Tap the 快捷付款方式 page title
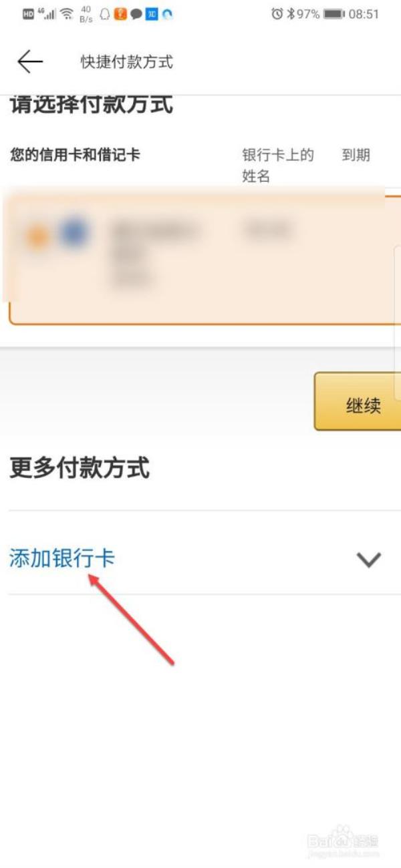Viewport: 401px width, 868px height. coord(127,62)
